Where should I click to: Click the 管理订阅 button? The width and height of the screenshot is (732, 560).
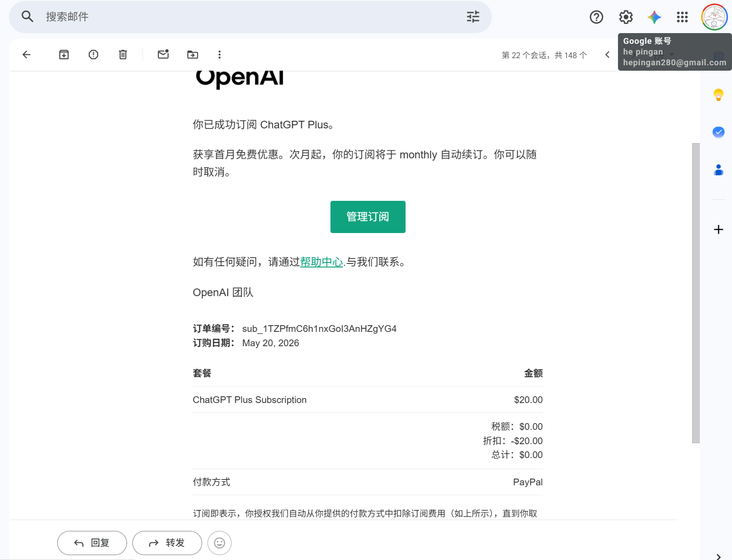368,217
